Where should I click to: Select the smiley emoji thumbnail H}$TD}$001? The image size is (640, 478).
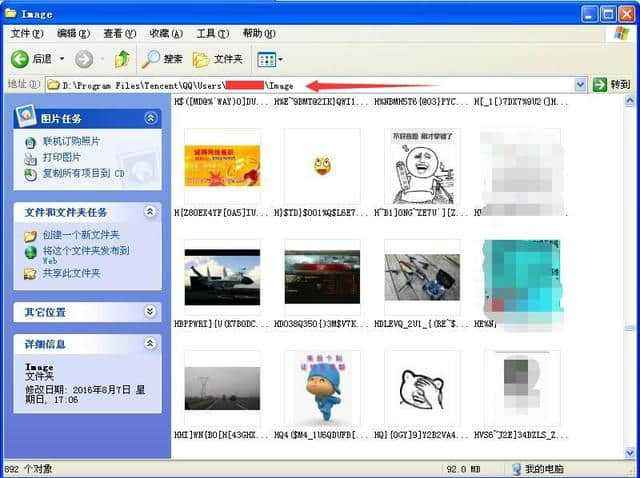(322, 166)
